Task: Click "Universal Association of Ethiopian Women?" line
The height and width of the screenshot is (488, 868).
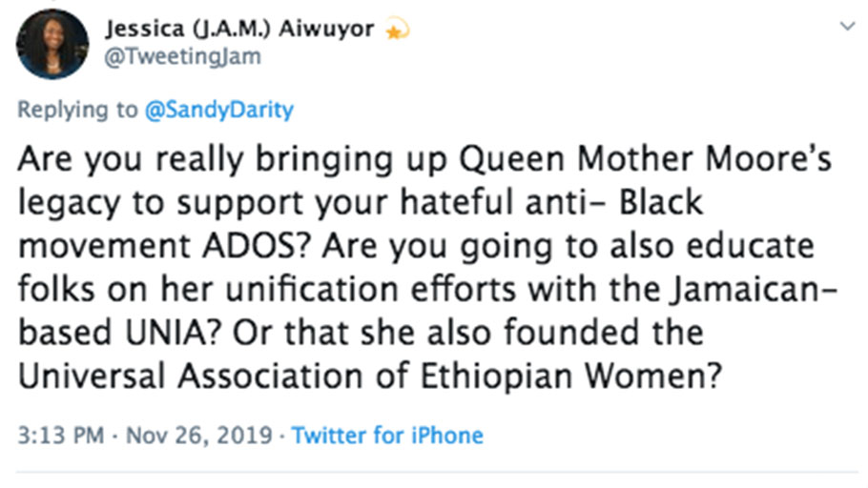Action: (x=367, y=376)
